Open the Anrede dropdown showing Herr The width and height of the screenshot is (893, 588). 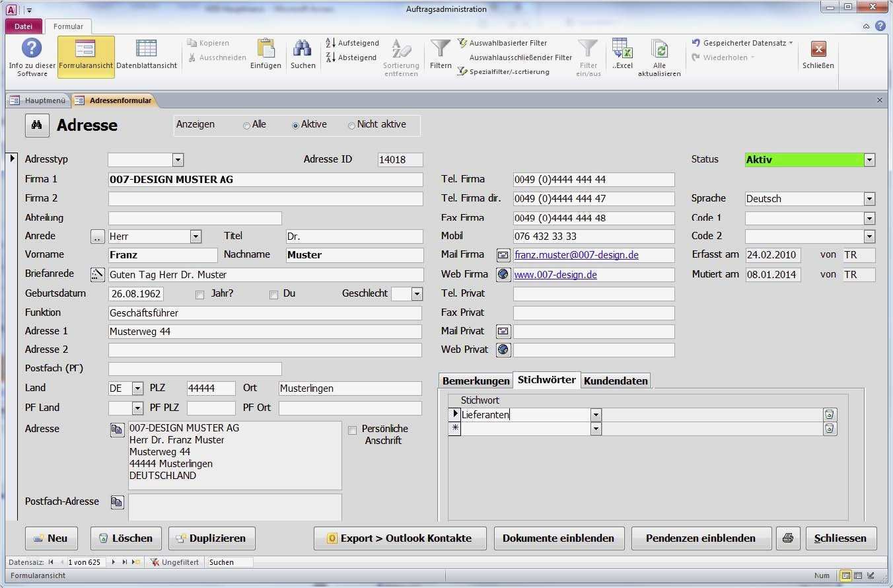pos(196,236)
